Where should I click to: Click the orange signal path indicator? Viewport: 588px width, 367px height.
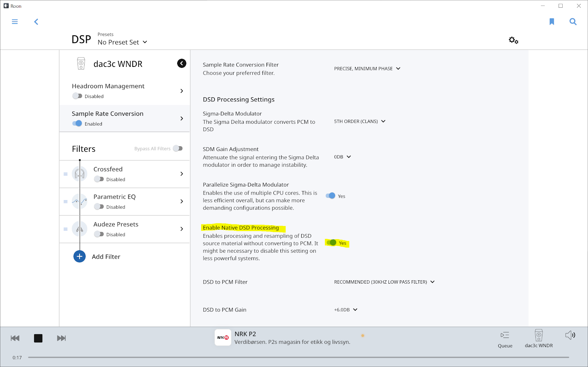(x=363, y=335)
